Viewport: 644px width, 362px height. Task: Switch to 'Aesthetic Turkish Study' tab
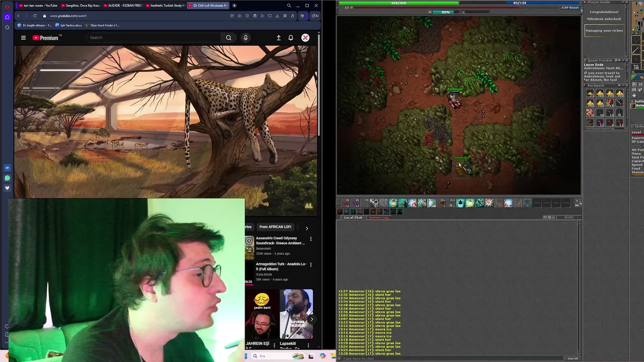coord(165,6)
